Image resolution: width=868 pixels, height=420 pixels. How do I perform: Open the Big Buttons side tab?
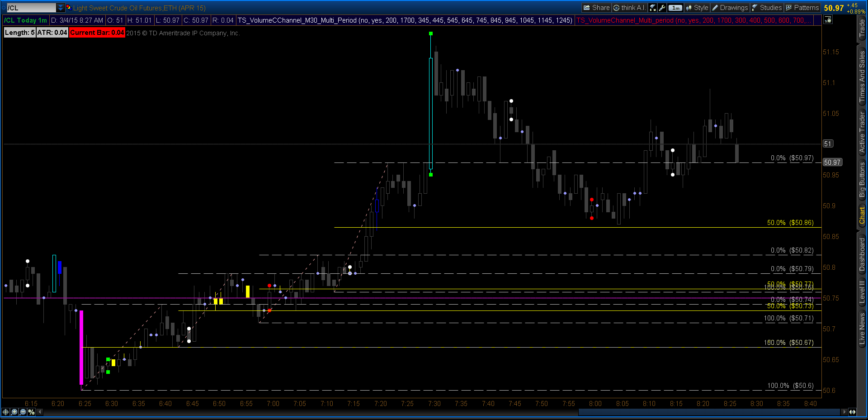(862, 180)
